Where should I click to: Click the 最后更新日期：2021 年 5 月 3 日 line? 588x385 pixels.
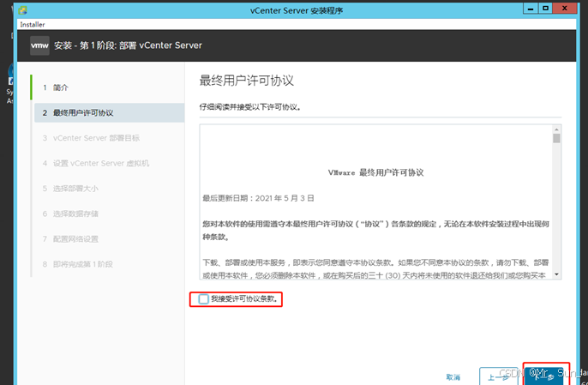[x=258, y=198]
